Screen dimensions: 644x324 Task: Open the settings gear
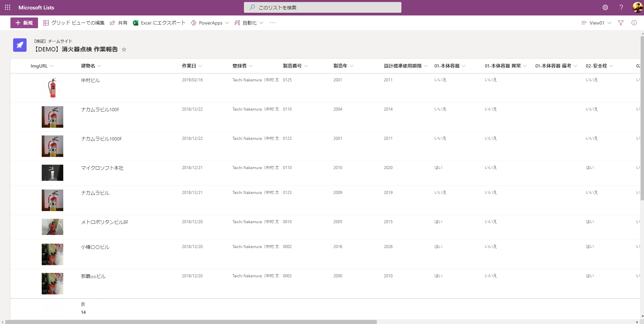pyautogui.click(x=605, y=7)
